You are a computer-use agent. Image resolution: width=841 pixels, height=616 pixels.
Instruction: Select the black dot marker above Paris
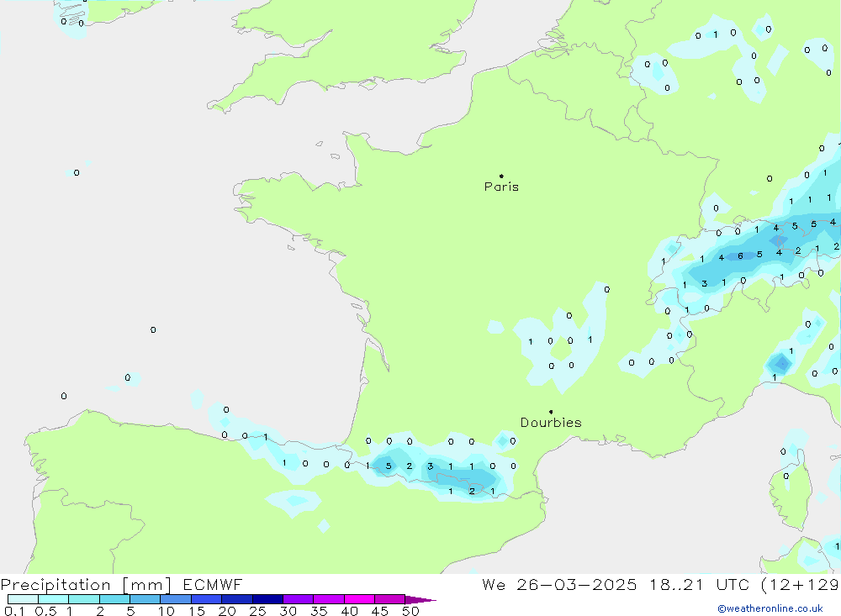[x=501, y=176]
